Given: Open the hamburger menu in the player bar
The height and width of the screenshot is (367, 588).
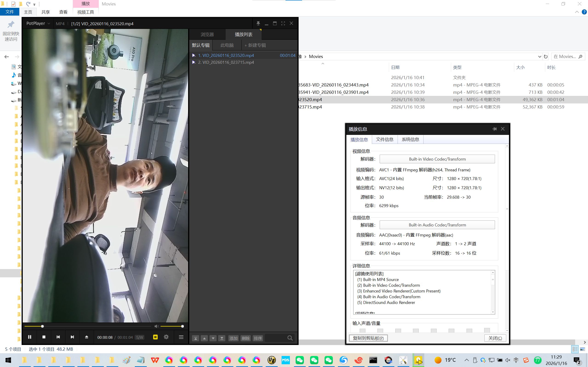Looking at the screenshot, I should [181, 337].
